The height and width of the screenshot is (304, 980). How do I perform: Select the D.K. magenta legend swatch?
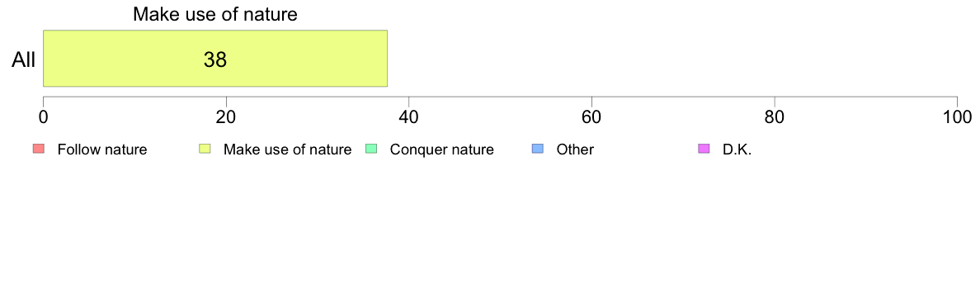(703, 149)
